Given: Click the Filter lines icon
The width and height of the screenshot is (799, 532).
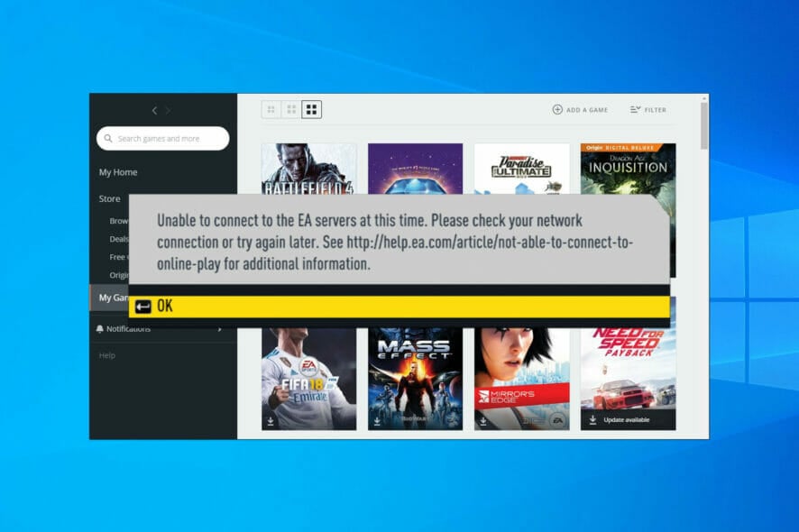Looking at the screenshot, I should pyautogui.click(x=635, y=110).
